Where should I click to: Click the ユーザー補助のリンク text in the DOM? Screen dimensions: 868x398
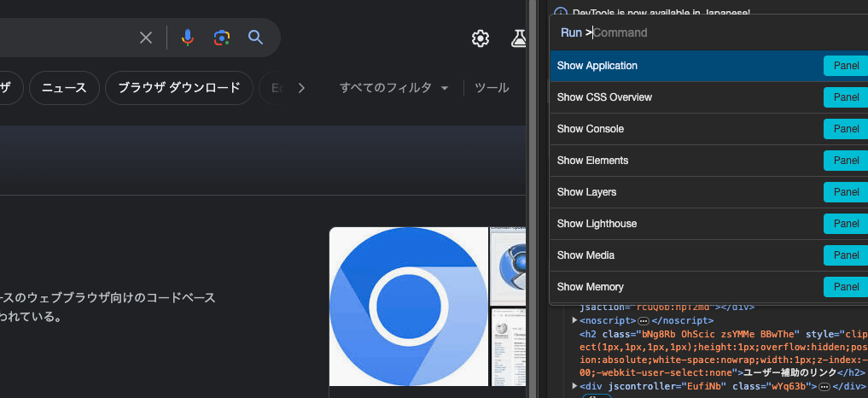click(x=790, y=372)
